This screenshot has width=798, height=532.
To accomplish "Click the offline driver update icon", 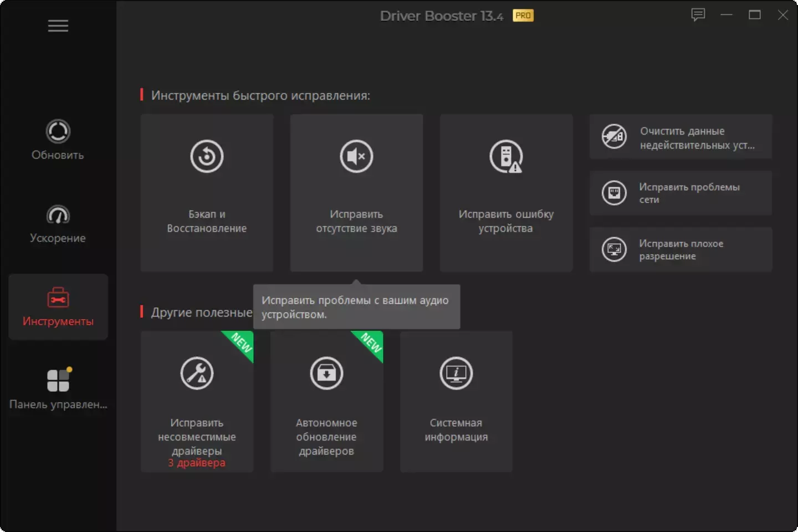I will 326,374.
